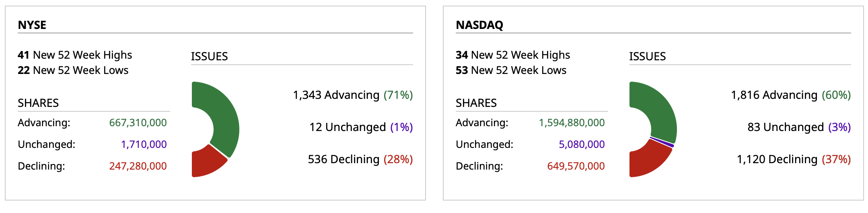The height and width of the screenshot is (213, 868).
Task: Click NYSE advancing shares value 667,310,000
Action: pyautogui.click(x=138, y=123)
